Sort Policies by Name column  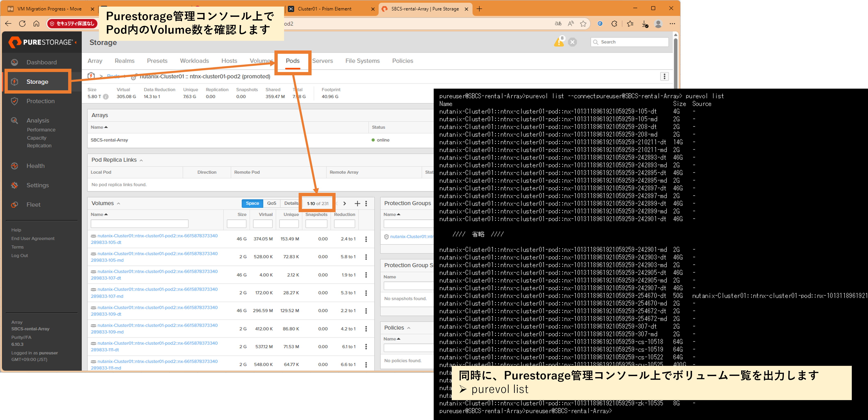tap(392, 339)
